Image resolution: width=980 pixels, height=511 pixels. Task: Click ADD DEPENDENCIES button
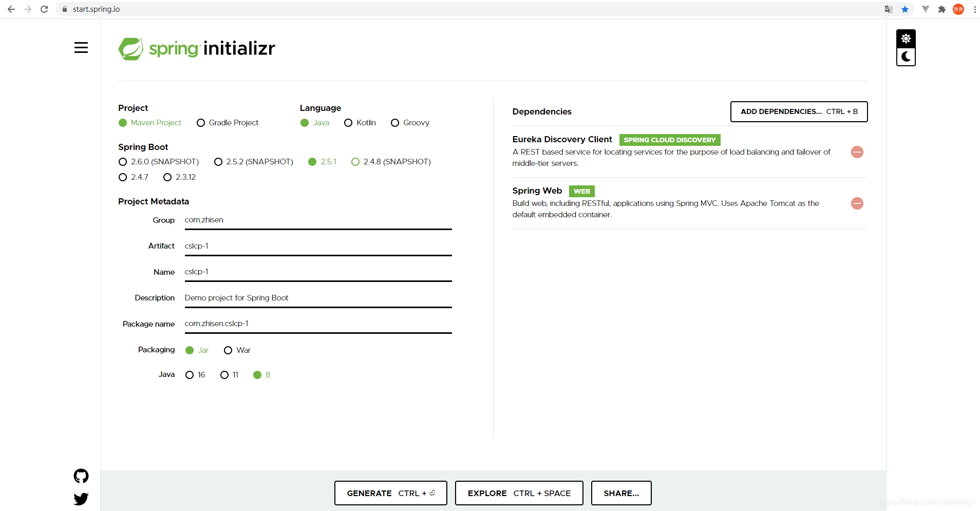point(799,111)
